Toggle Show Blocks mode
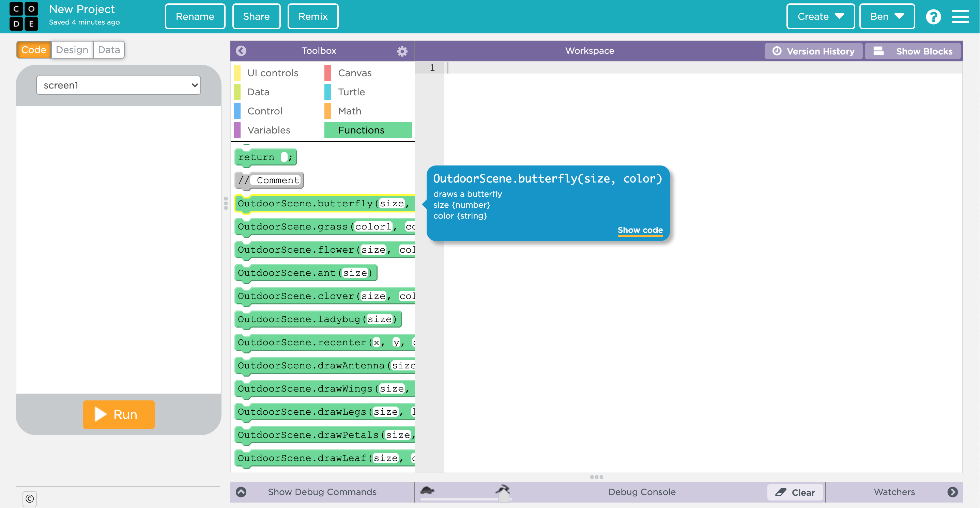Viewport: 980px width, 508px height. (x=913, y=51)
